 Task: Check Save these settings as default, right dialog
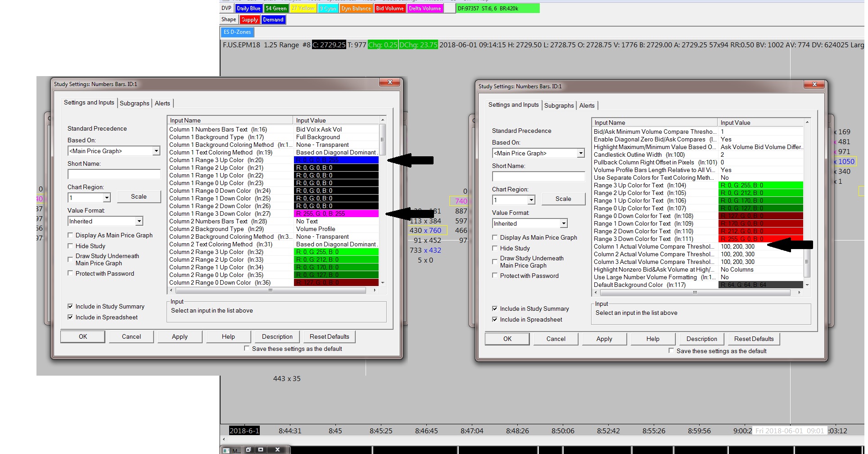point(671,351)
